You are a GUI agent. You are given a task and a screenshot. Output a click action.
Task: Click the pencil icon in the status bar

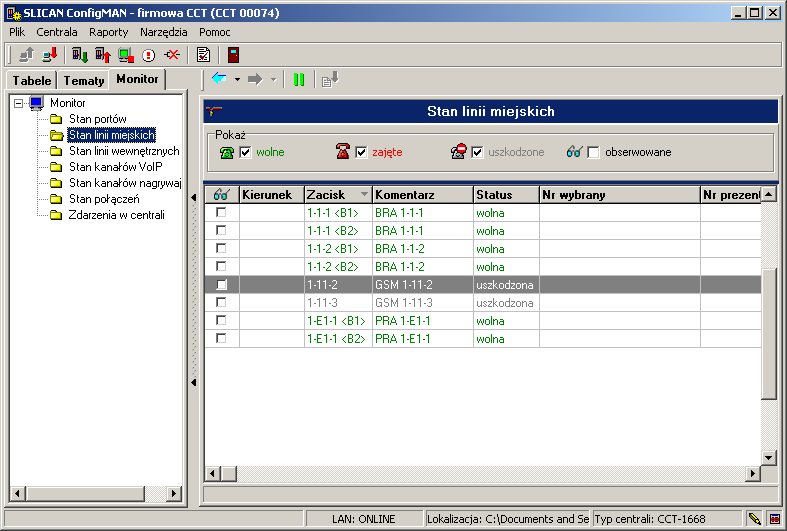[x=753, y=518]
